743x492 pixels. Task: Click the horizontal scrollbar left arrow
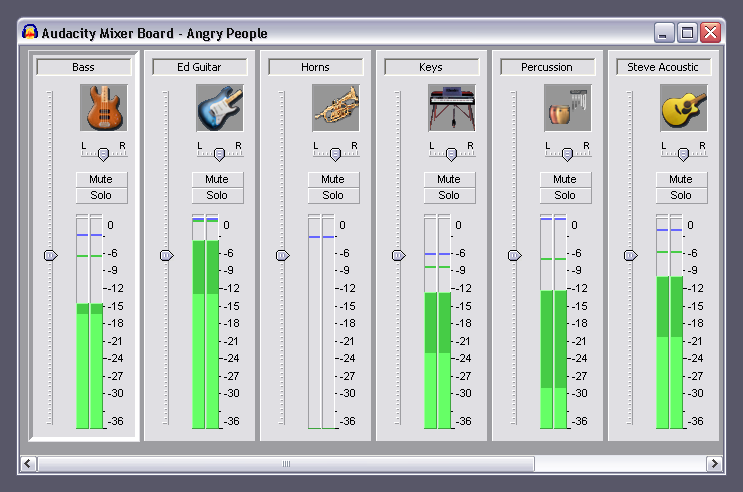pyautogui.click(x=28, y=464)
